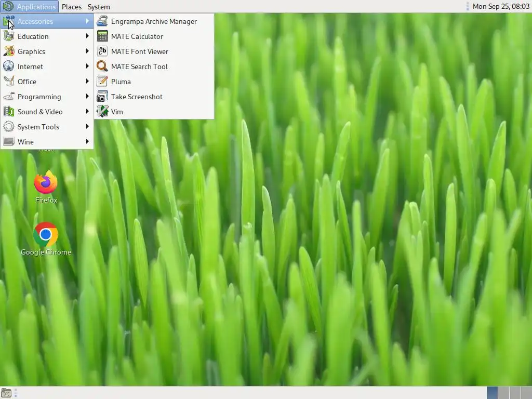This screenshot has width=532, height=399.
Task: Open the Google Chrome desktop icon
Action: pos(46,234)
